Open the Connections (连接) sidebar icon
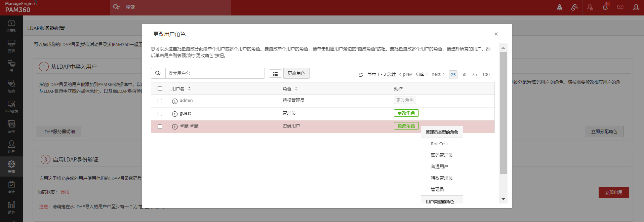The image size is (644, 222). 11,86
